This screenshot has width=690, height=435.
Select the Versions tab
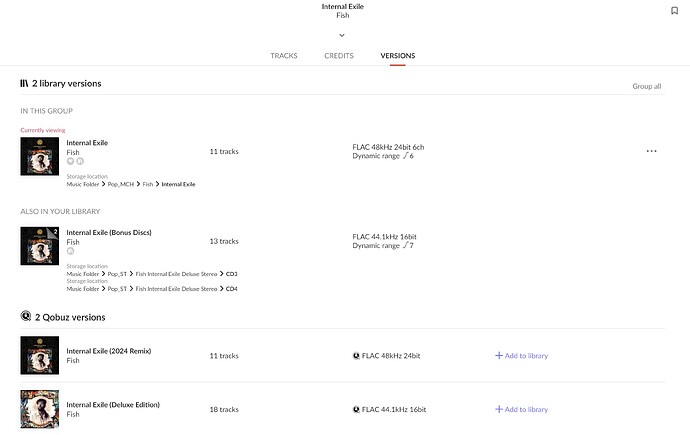[x=398, y=55]
